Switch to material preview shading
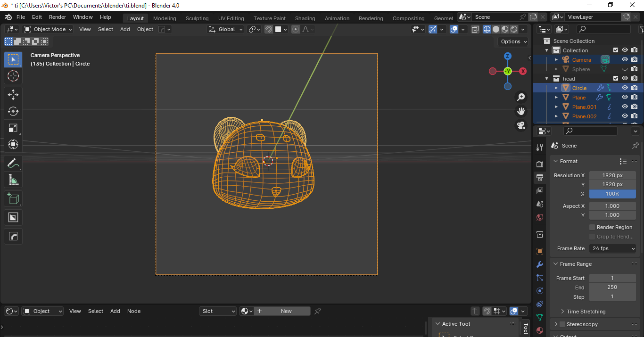 [x=505, y=29]
